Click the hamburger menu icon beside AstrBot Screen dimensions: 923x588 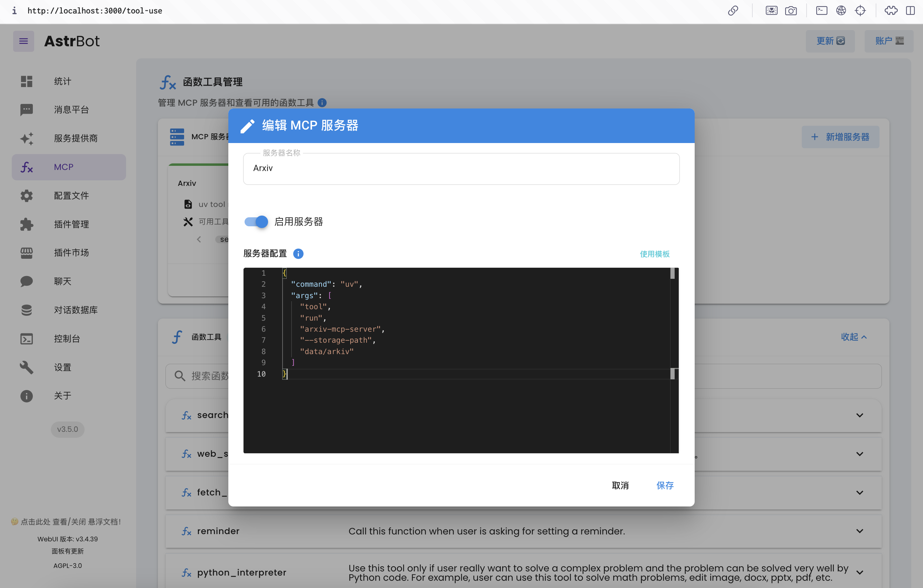23,41
